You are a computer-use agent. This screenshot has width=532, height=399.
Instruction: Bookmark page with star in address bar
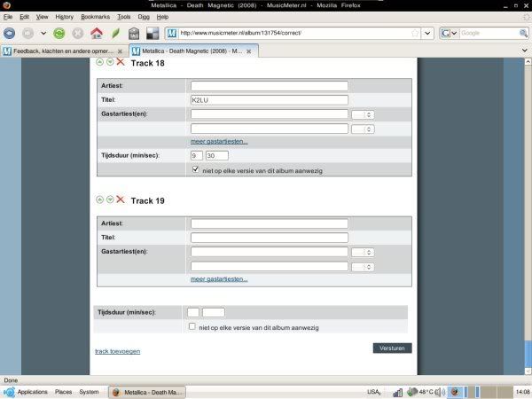coord(415,34)
